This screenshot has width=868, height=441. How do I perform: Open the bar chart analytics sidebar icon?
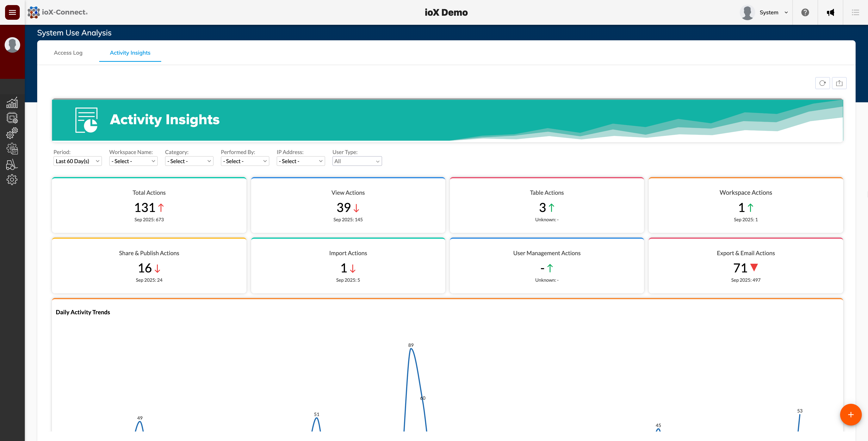coord(12,103)
